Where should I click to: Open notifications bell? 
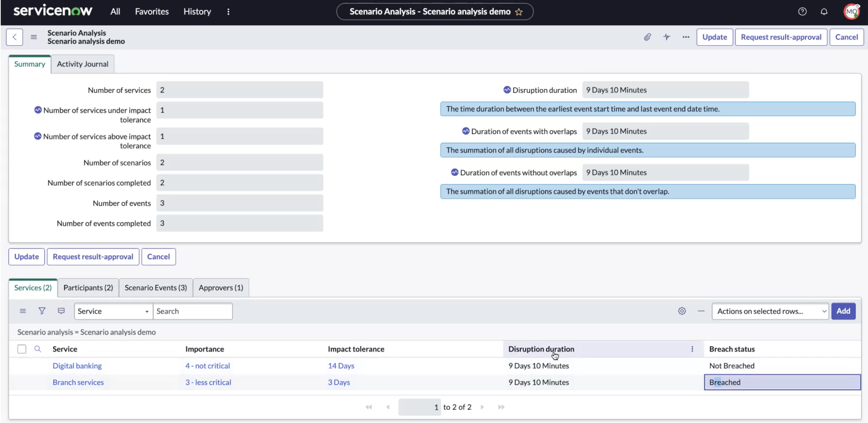(x=824, y=12)
